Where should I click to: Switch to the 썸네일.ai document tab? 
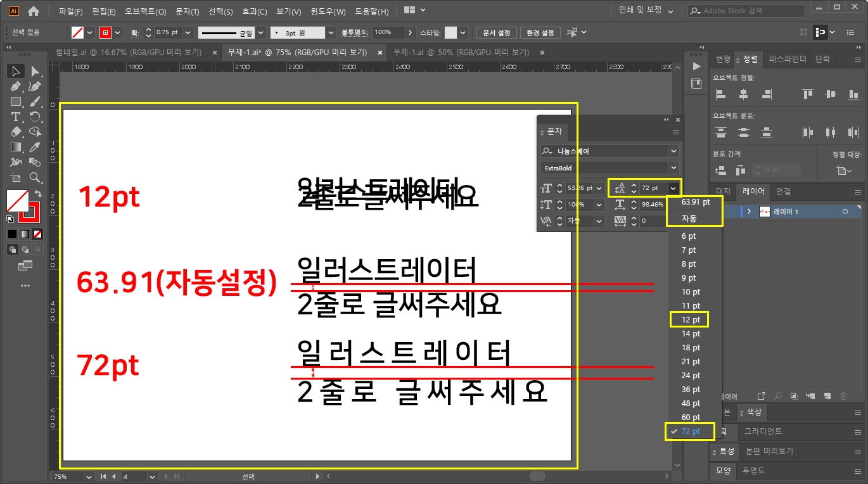pos(129,52)
